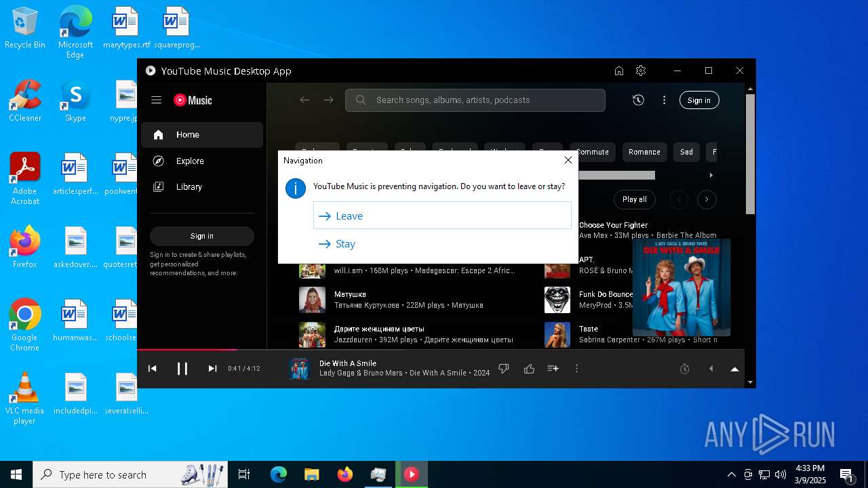Screen dimensions: 868x488
Task: Select the Sad mood chip
Action: click(x=686, y=152)
